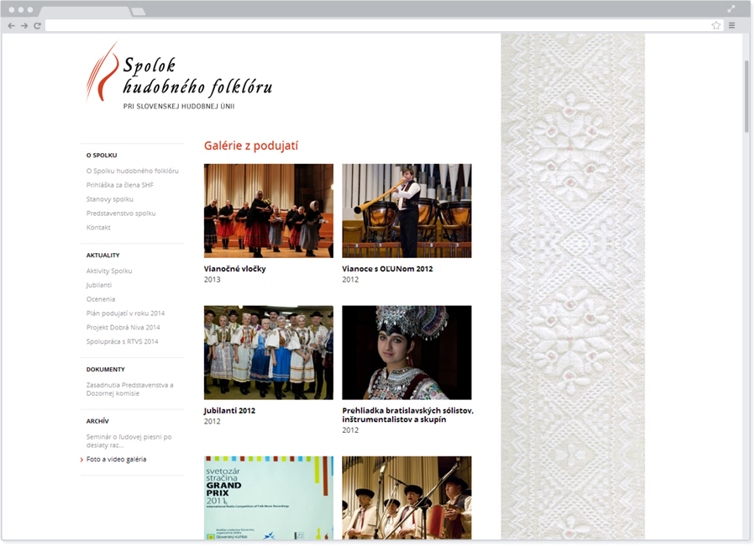Viewport: 756px width, 548px height.
Task: Bookmark page with the star icon
Action: [716, 26]
